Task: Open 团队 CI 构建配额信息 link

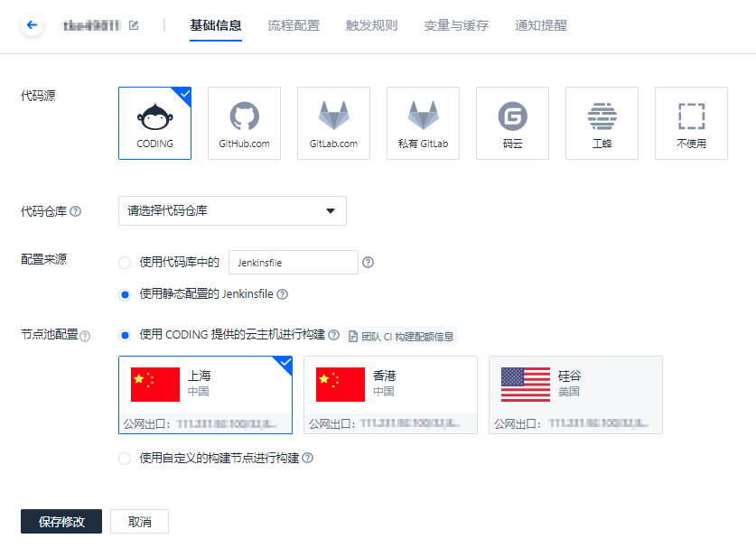Action: (x=401, y=337)
